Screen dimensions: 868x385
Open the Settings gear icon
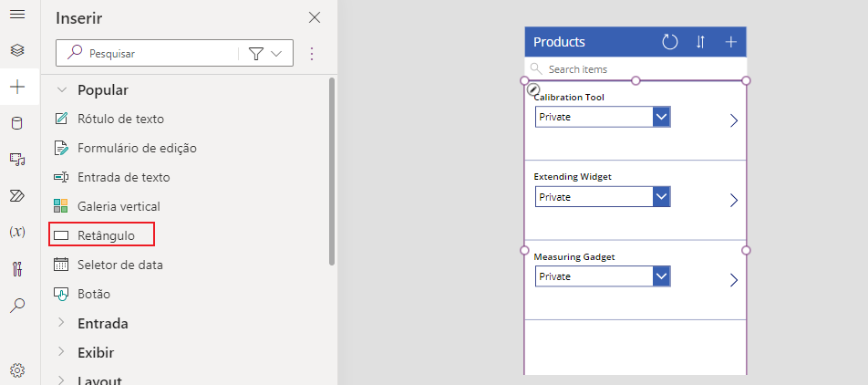(x=17, y=370)
